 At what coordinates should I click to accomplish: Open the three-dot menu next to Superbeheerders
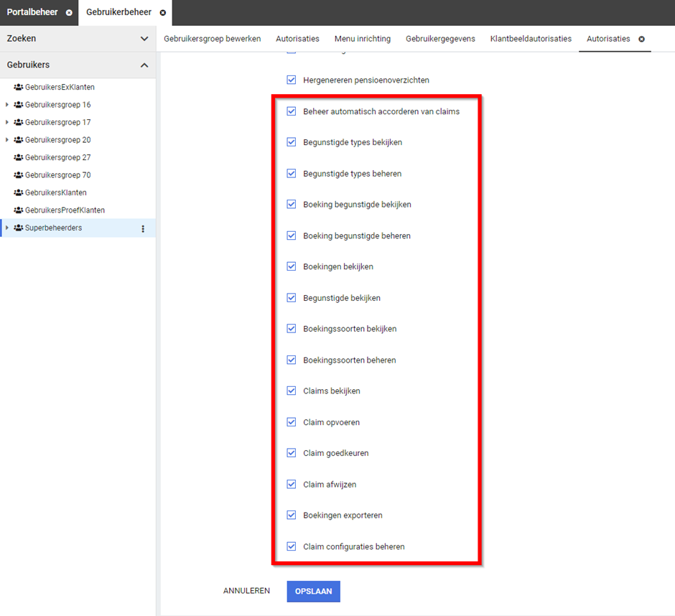click(142, 229)
